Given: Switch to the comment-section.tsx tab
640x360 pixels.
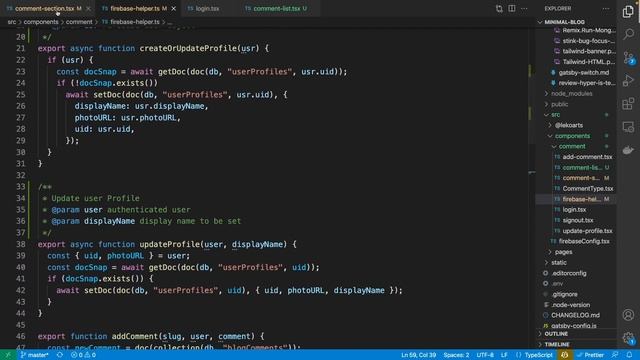Looking at the screenshot, I should click(44, 8).
